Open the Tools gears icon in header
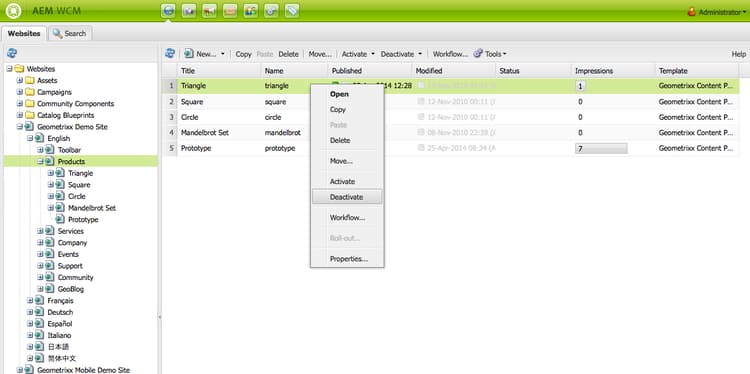The height and width of the screenshot is (374, 750). click(271, 11)
